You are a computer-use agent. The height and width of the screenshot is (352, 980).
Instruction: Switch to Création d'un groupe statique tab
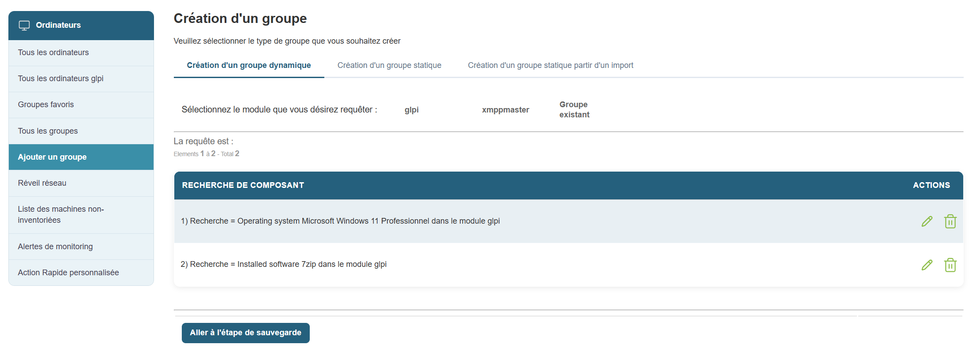(x=389, y=65)
